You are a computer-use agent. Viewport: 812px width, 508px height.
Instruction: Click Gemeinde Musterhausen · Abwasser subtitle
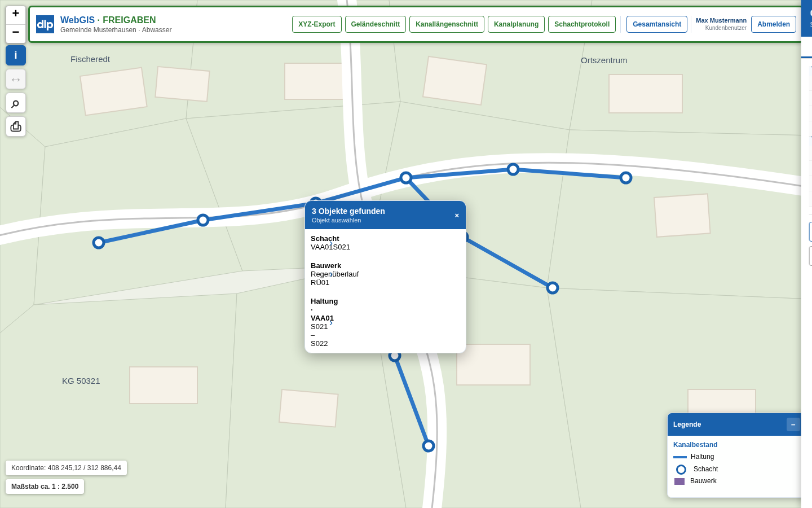tap(116, 30)
